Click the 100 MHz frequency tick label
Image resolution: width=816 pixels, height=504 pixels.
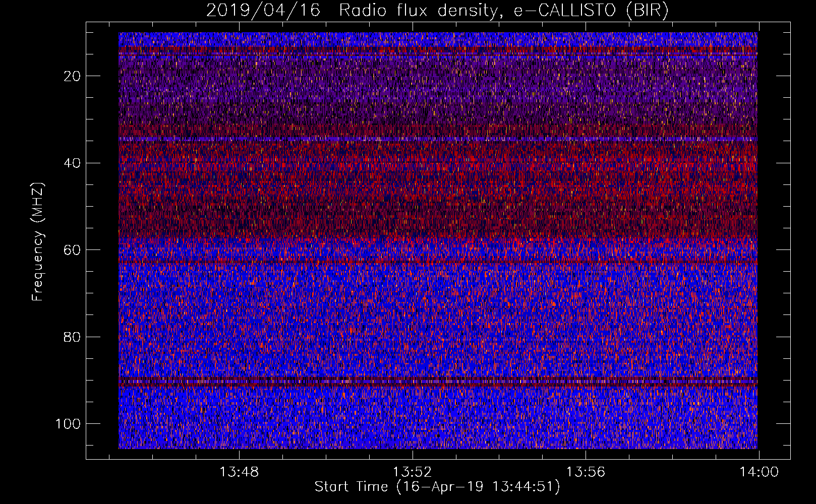point(68,424)
